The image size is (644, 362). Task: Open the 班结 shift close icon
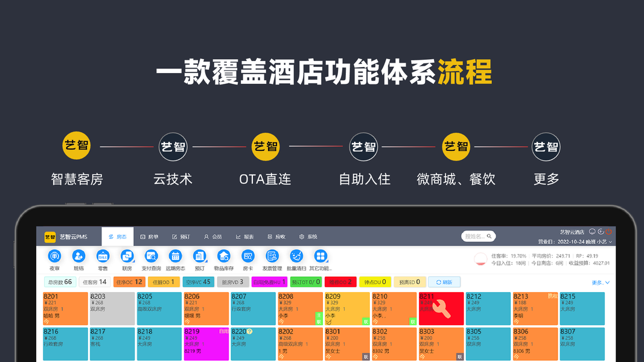pos(78,256)
